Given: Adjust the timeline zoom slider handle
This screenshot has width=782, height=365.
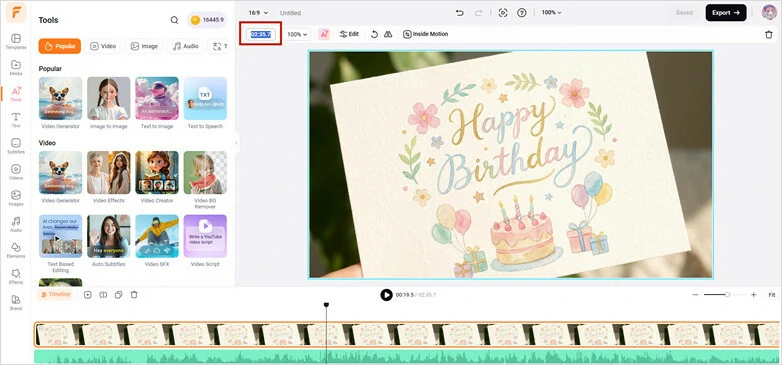Looking at the screenshot, I should [x=728, y=295].
